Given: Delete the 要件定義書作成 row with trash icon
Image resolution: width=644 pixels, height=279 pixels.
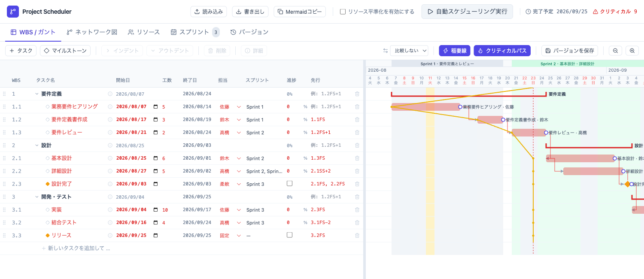Looking at the screenshot, I should [x=357, y=119].
